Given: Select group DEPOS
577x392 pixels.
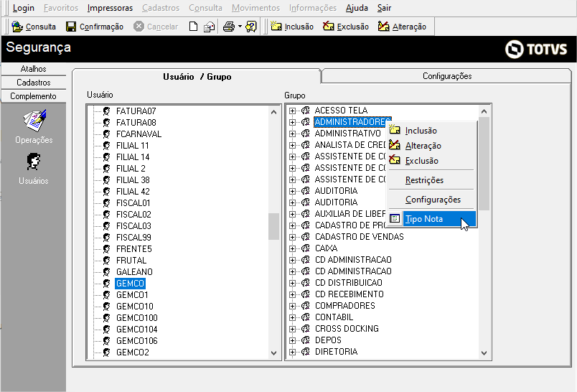Looking at the screenshot, I should pyautogui.click(x=328, y=340).
